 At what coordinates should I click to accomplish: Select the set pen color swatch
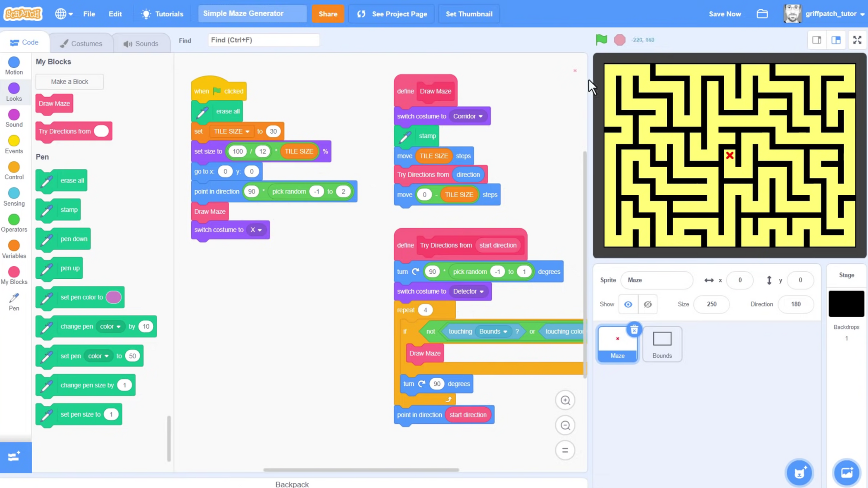point(113,297)
